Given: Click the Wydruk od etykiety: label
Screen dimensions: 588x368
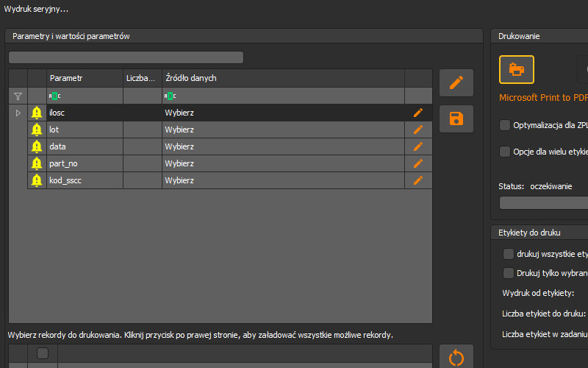Looking at the screenshot, I should pyautogui.click(x=538, y=293).
